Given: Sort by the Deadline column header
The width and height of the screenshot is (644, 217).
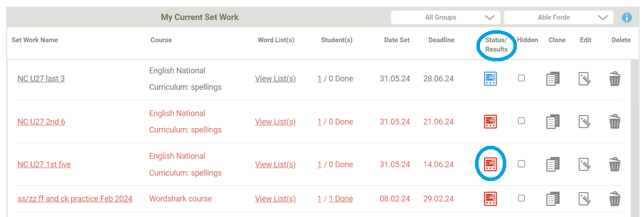Looking at the screenshot, I should click(x=441, y=40).
